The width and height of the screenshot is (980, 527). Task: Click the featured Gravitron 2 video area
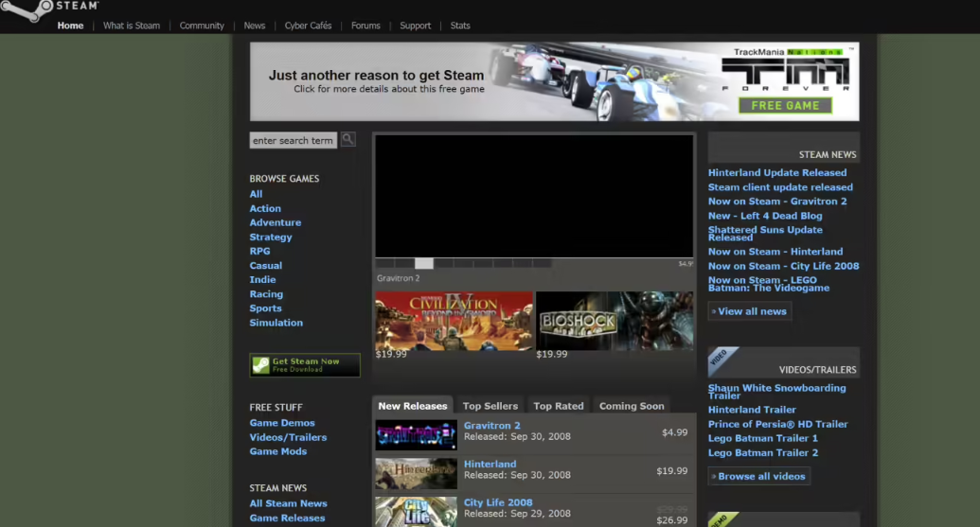point(534,196)
